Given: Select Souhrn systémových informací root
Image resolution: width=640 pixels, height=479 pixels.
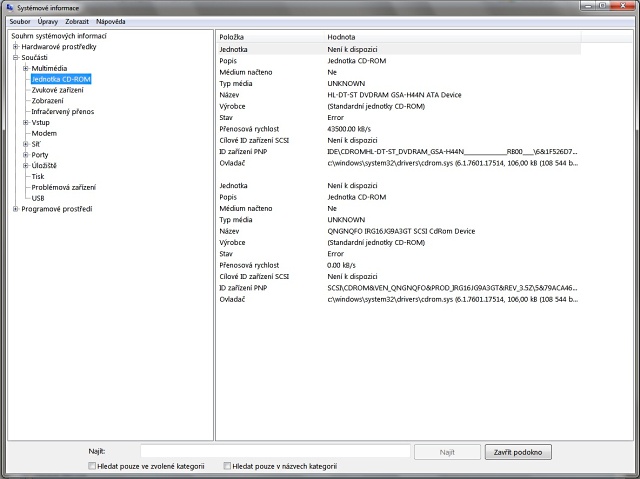Looking at the screenshot, I should 59,36.
